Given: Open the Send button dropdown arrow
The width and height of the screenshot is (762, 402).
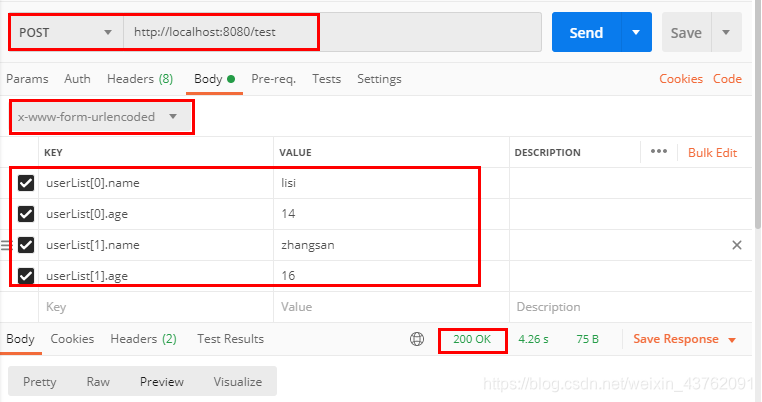Looking at the screenshot, I should point(636,33).
